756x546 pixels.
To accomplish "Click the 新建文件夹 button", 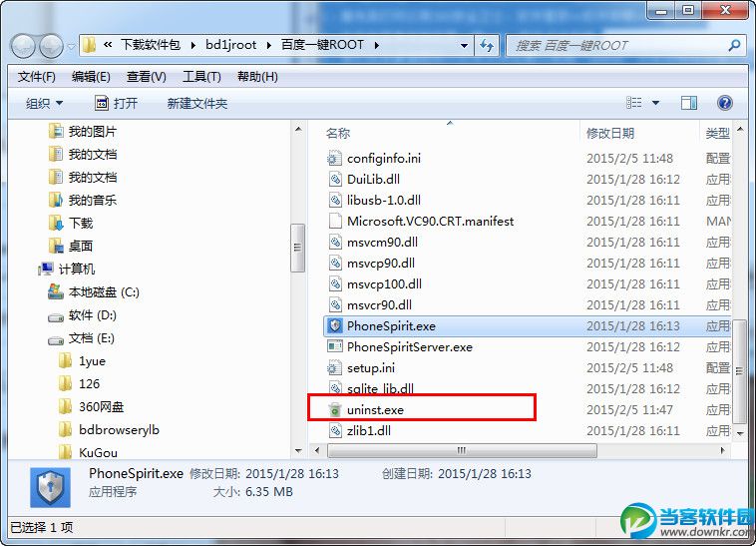I will coord(196,103).
